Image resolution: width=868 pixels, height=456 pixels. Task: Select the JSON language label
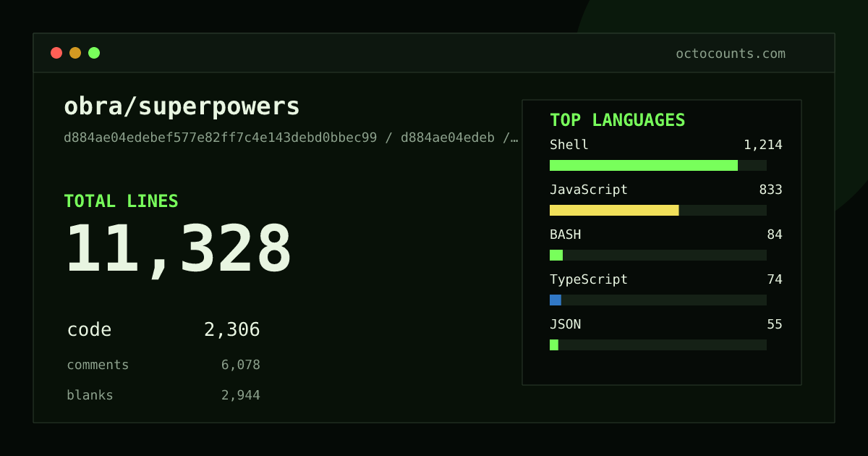[565, 324]
